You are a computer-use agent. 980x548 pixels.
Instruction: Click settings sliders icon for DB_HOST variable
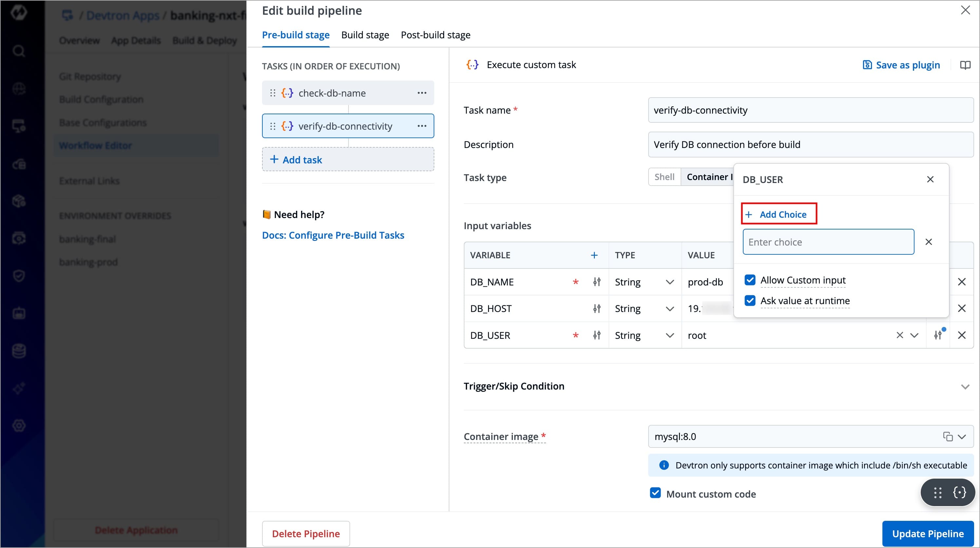(x=596, y=308)
